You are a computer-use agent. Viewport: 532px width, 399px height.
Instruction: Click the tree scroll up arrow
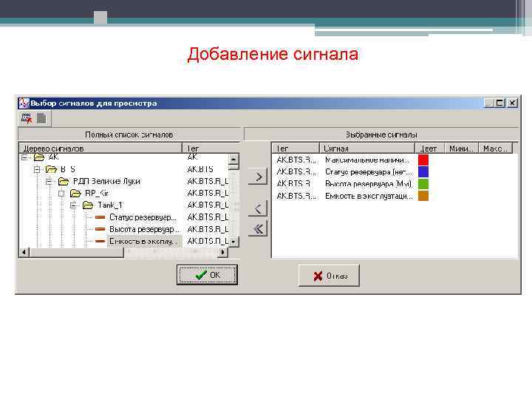tap(233, 159)
